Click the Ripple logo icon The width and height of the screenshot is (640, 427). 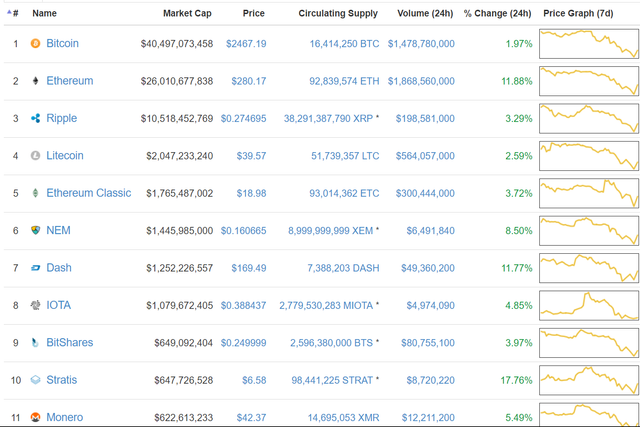coord(36,118)
